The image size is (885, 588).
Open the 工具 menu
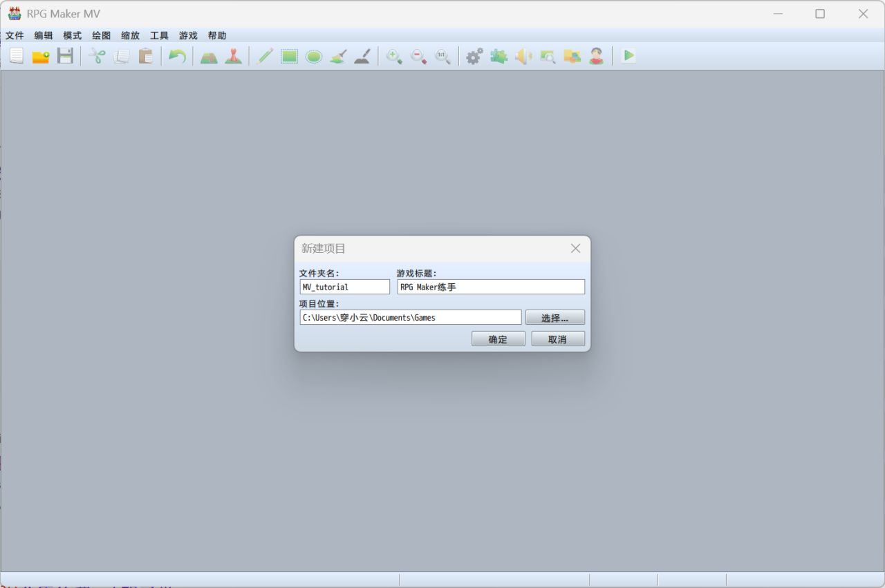pyautogui.click(x=160, y=35)
